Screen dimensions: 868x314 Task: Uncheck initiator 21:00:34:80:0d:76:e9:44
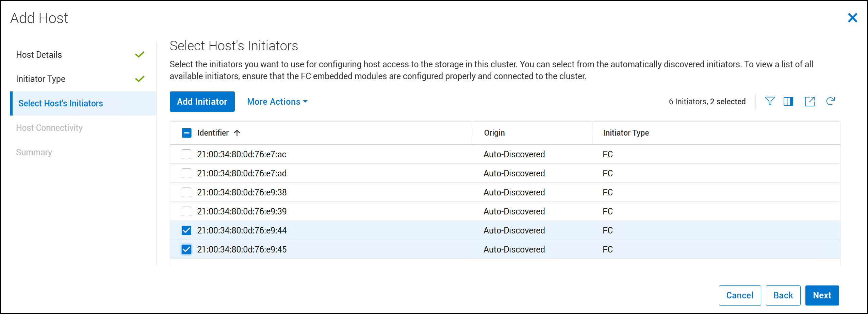pos(186,230)
